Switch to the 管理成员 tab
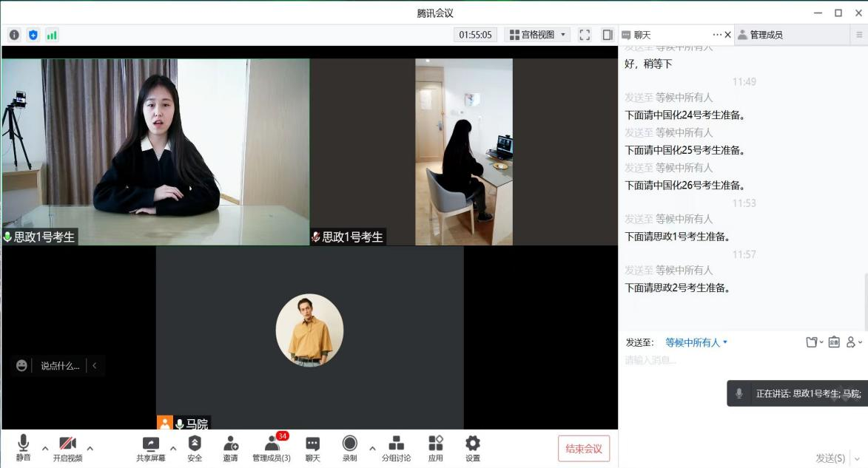Screen dimensions: 868x468 766,35
